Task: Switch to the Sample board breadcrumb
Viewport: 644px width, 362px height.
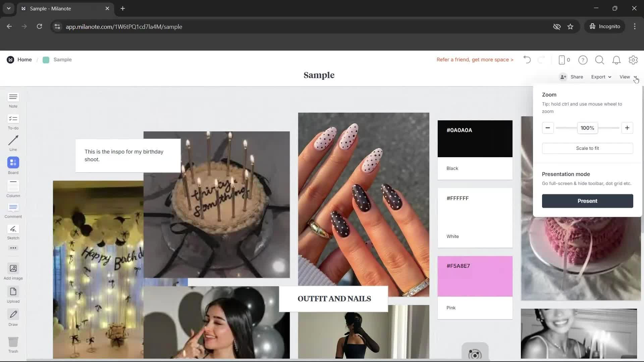Action: coord(63,60)
